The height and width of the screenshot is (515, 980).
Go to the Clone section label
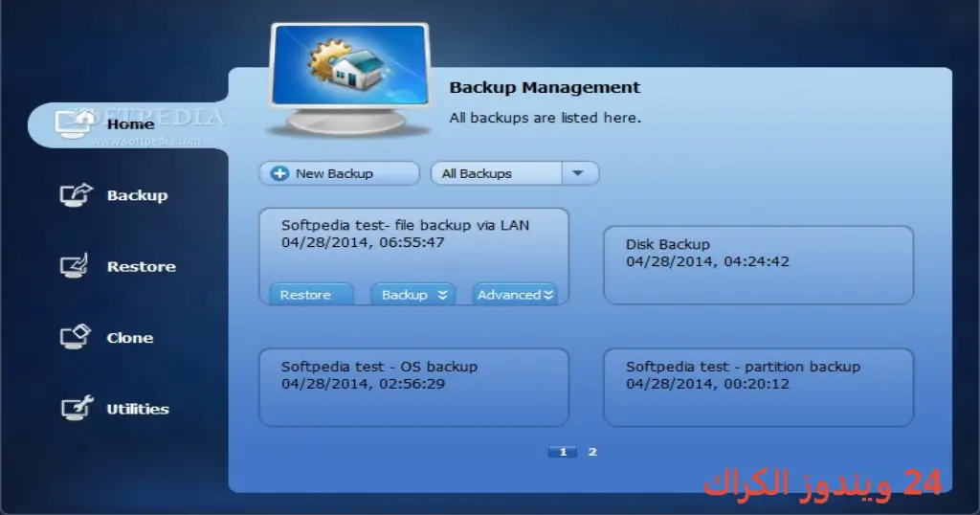[130, 338]
